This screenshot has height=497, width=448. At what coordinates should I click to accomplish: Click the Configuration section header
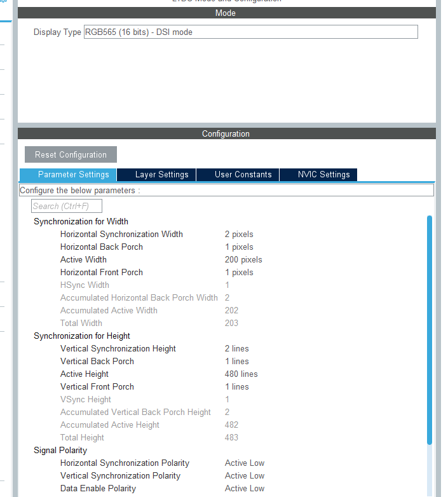[226, 133]
